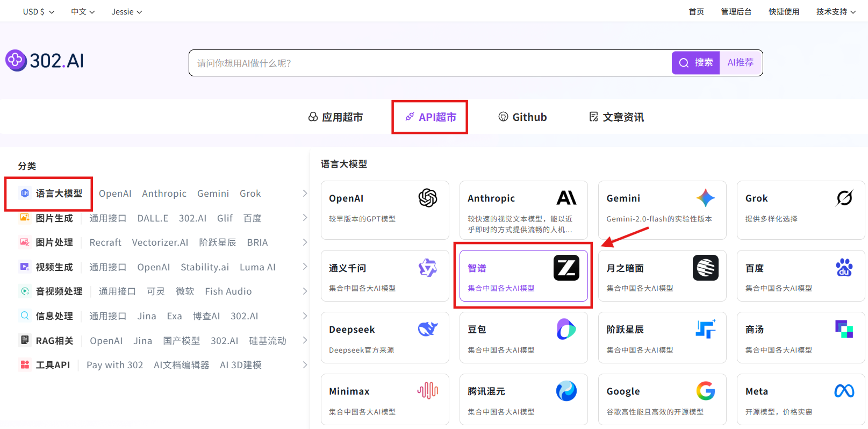Click the 阶跃星辰 card logo icon
Screen dimensions: 868x429
point(706,329)
